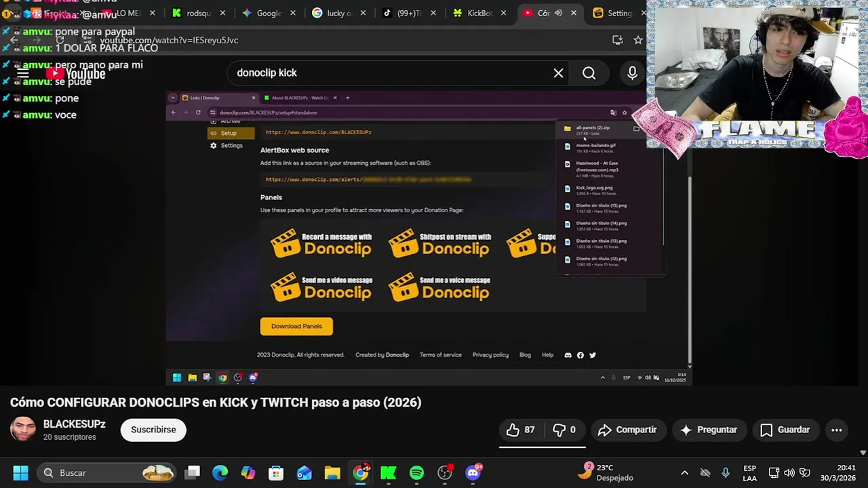Click the taskbar Buscar search box
The image size is (868, 488).
click(106, 472)
